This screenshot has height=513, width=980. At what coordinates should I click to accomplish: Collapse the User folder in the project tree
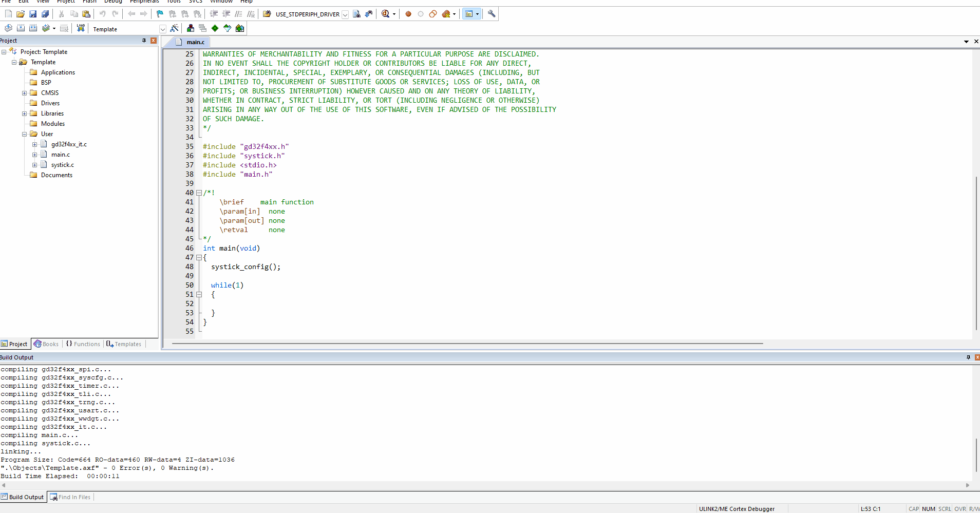(24, 134)
